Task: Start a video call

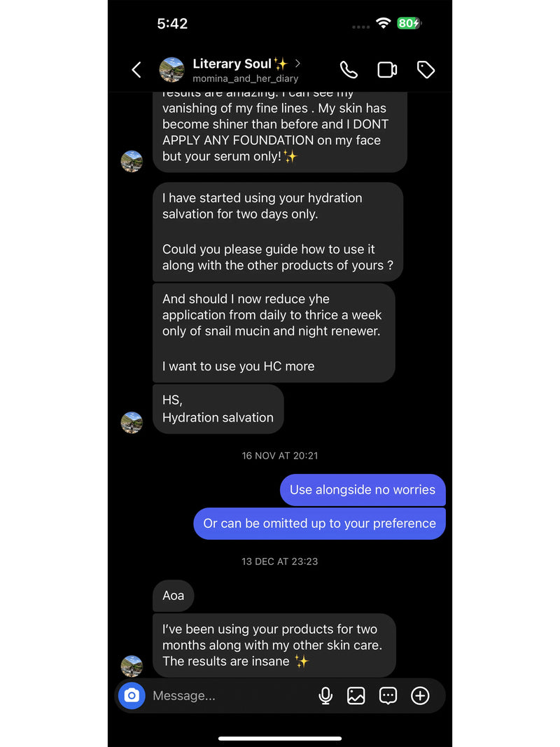Action: click(387, 69)
